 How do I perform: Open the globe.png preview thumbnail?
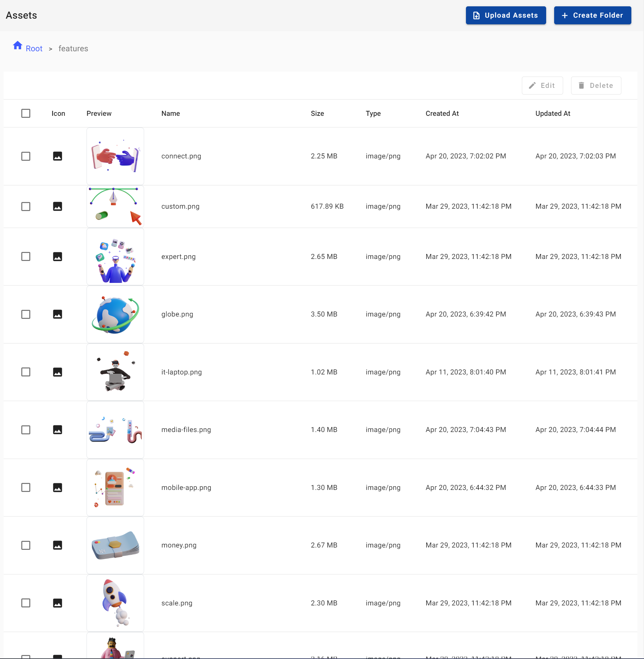pyautogui.click(x=115, y=314)
